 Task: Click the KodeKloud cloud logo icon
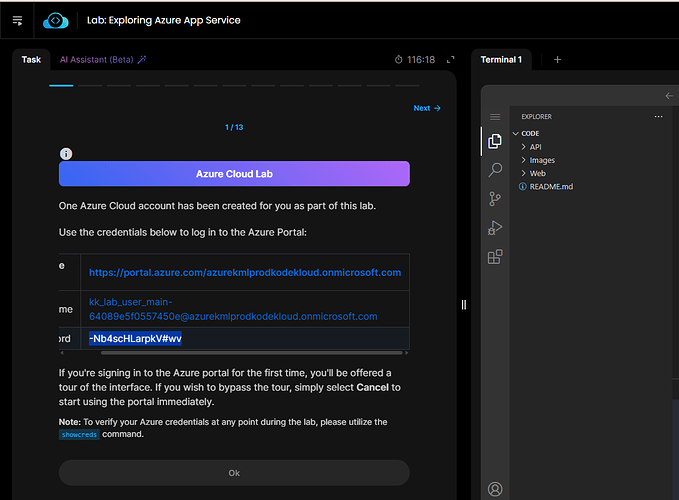[x=56, y=20]
